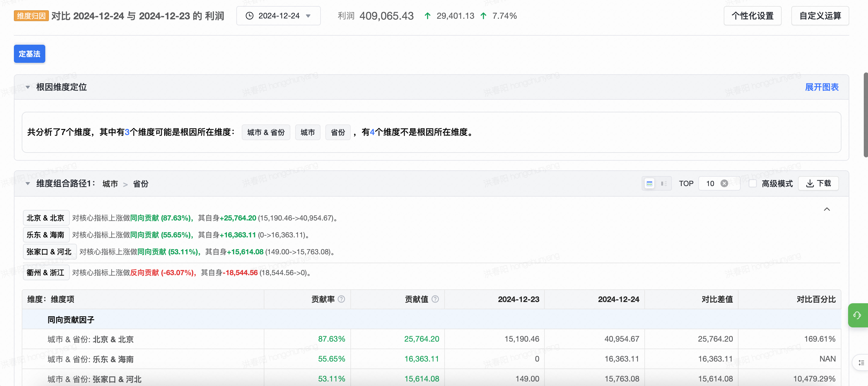Click 省份 in the dimension path
Image resolution: width=868 pixels, height=386 pixels.
coord(141,184)
